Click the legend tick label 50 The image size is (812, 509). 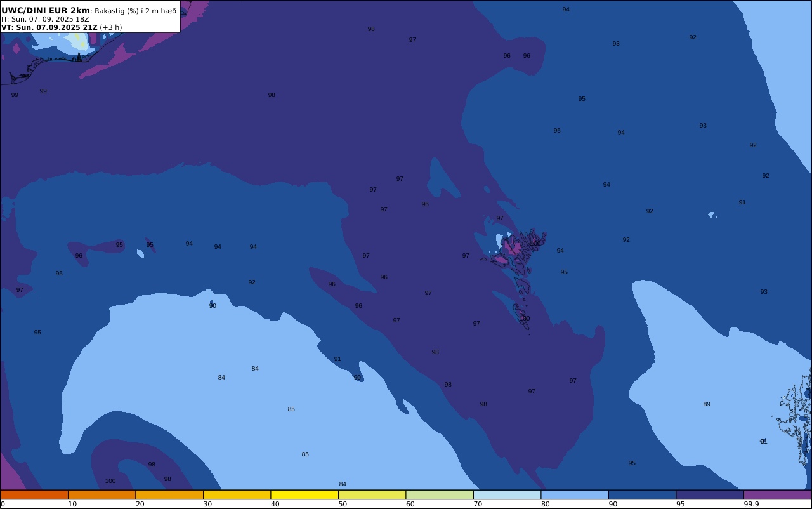343,504
